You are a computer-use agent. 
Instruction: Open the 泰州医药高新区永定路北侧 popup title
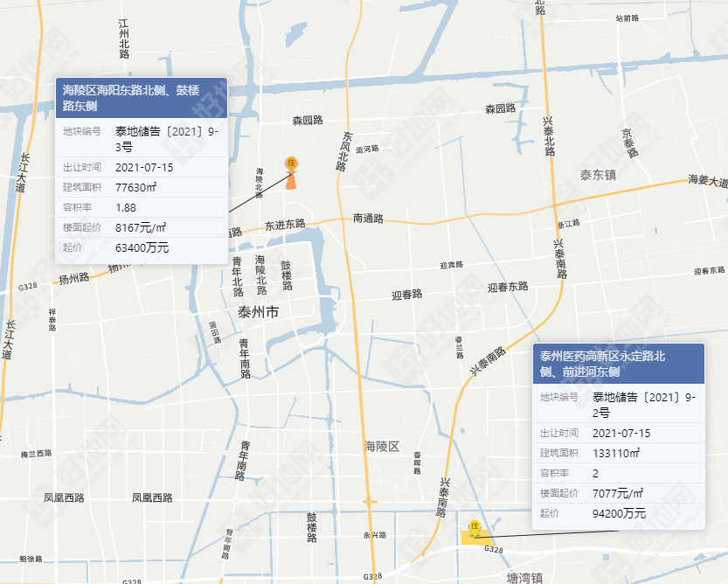[618, 364]
